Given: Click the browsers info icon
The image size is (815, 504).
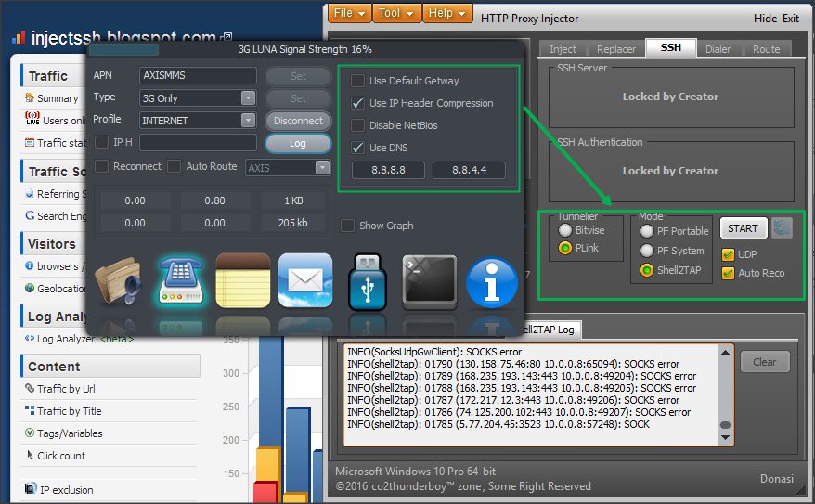Looking at the screenshot, I should pos(30,265).
